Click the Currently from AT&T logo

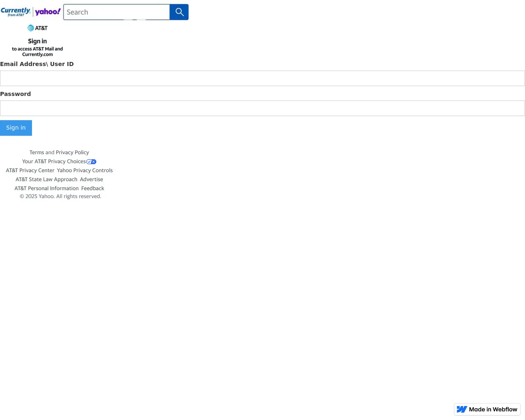(16, 12)
